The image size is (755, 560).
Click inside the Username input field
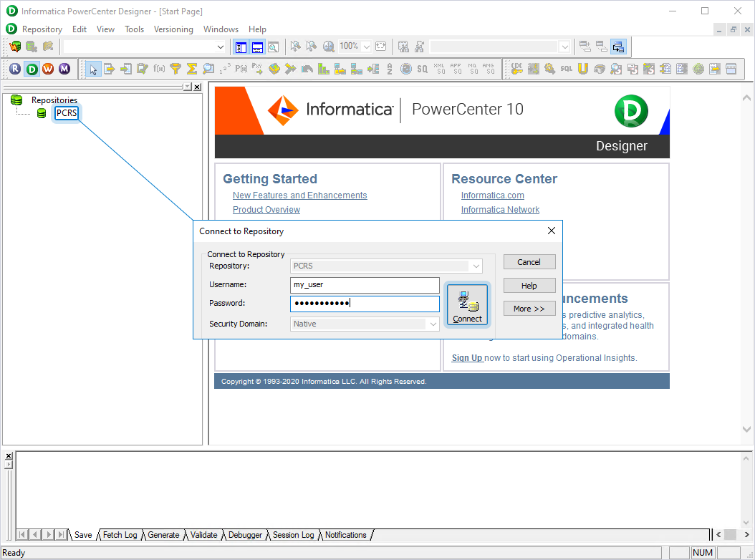[x=364, y=285]
